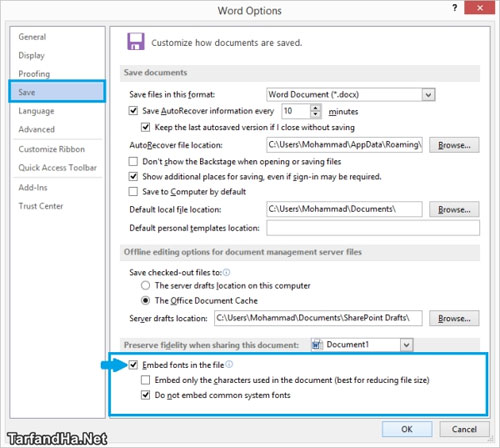The image size is (500, 448).
Task: Click info icon next to Save checked-out files
Action: [226, 272]
